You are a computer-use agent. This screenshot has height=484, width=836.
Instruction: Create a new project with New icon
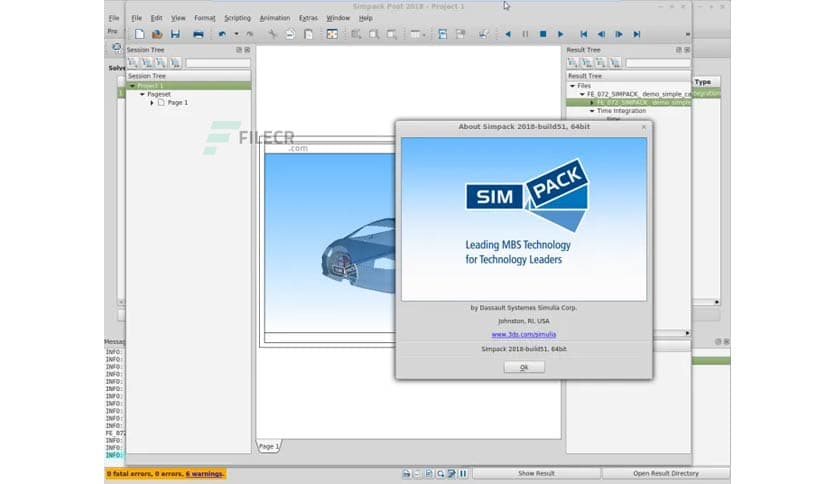click(139, 34)
